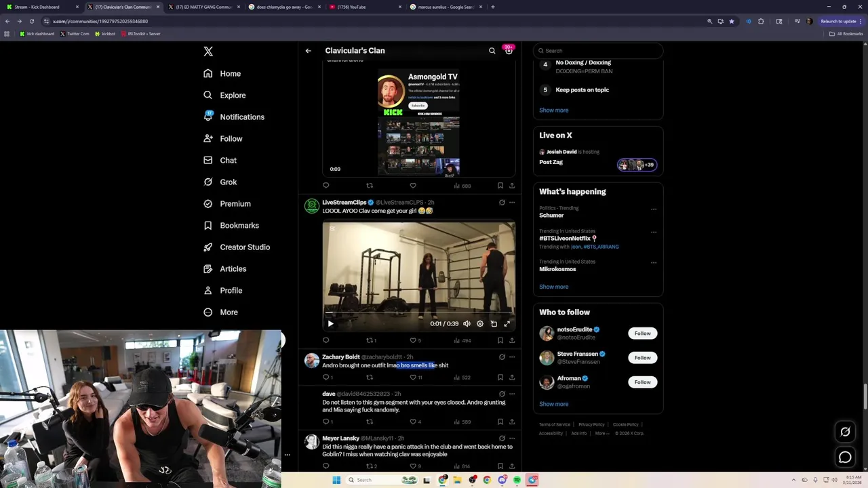868x488 pixels.
Task: Open gym video settings gear
Action: 480,324
